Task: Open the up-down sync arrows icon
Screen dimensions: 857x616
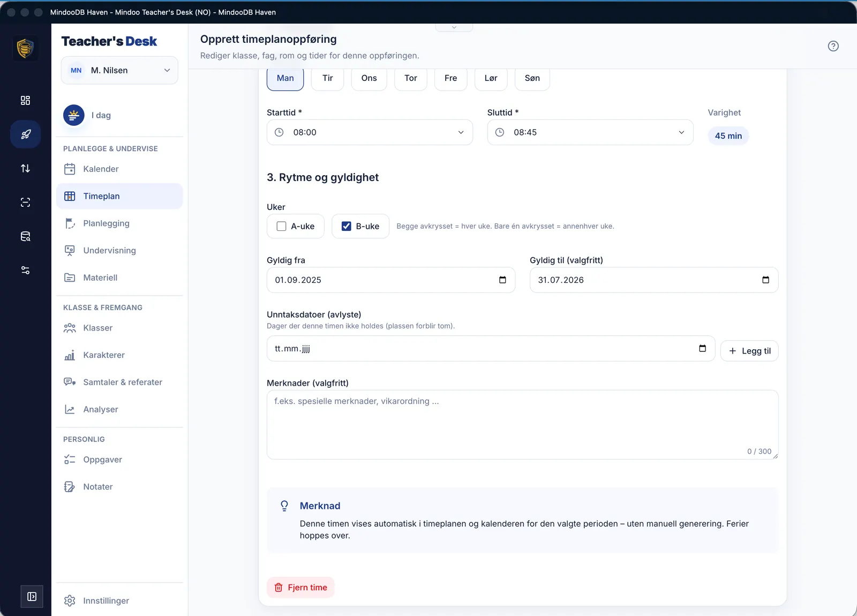Action: 25,168
